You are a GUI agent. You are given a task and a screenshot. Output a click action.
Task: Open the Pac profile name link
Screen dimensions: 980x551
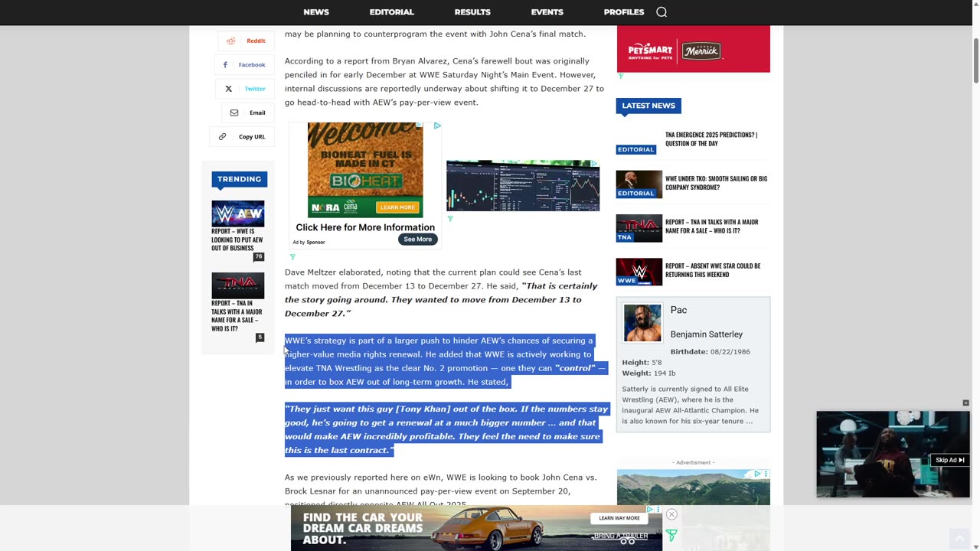pyautogui.click(x=678, y=310)
